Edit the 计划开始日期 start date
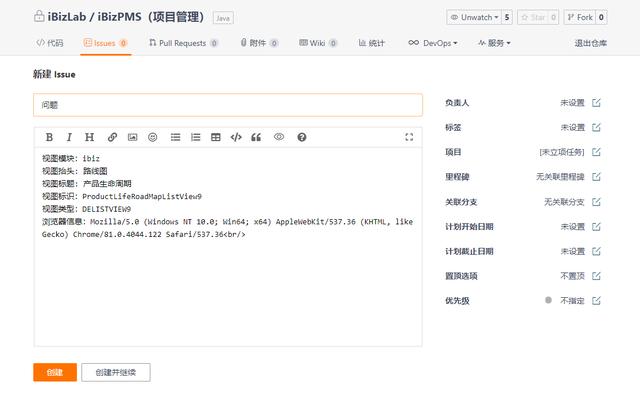640x397 pixels. pyautogui.click(x=596, y=226)
